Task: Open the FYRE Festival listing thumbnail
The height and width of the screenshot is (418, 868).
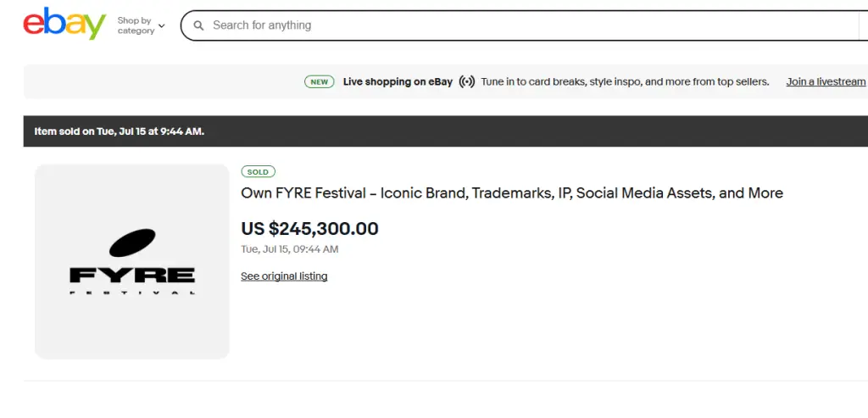Action: (x=131, y=261)
